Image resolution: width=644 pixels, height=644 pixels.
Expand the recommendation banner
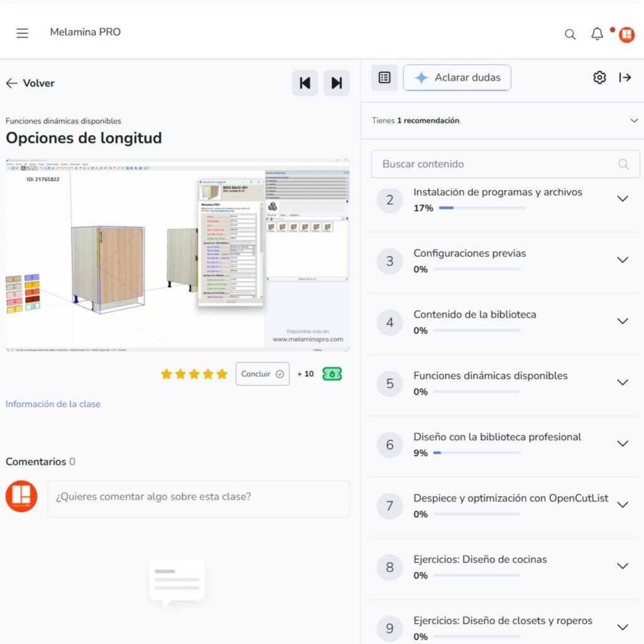tap(634, 121)
